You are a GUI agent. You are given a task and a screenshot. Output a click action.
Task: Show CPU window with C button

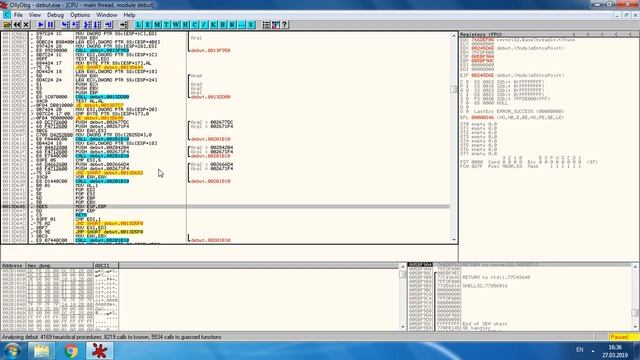pyautogui.click(x=195, y=25)
